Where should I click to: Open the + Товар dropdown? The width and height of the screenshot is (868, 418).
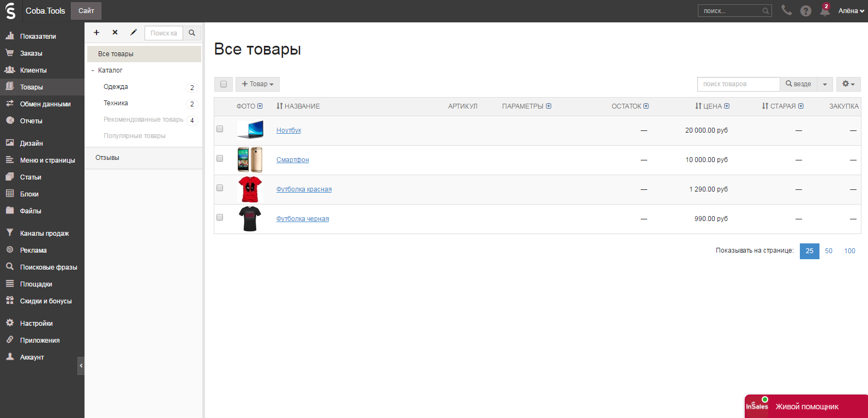[x=257, y=84]
